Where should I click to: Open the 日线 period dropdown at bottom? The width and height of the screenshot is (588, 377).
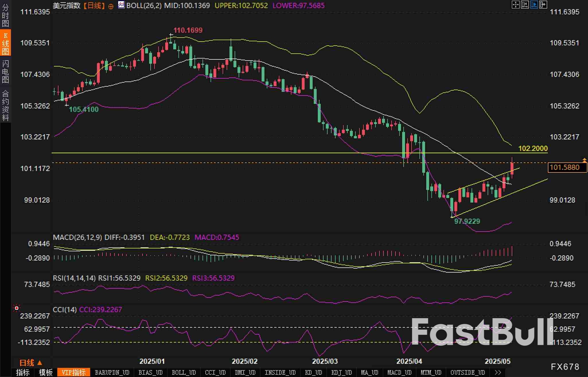click(31, 363)
